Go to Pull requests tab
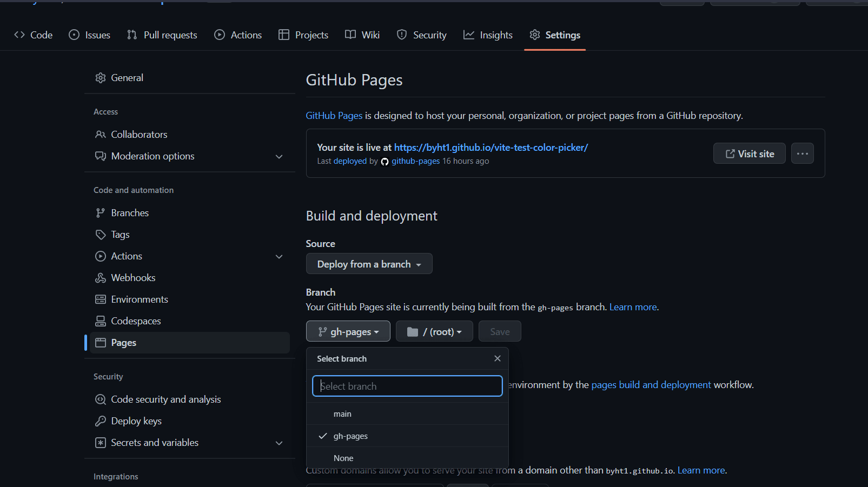The width and height of the screenshot is (868, 487). (162, 35)
